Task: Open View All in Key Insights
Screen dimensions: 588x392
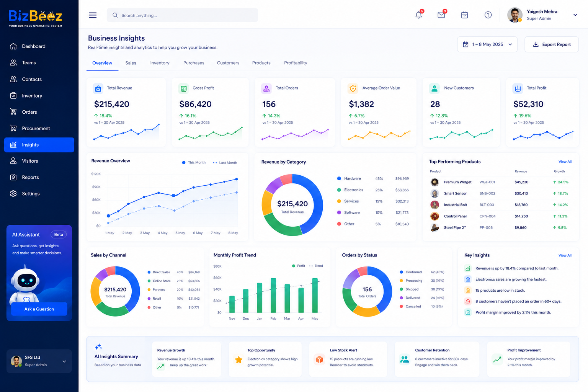Action: [x=565, y=255]
